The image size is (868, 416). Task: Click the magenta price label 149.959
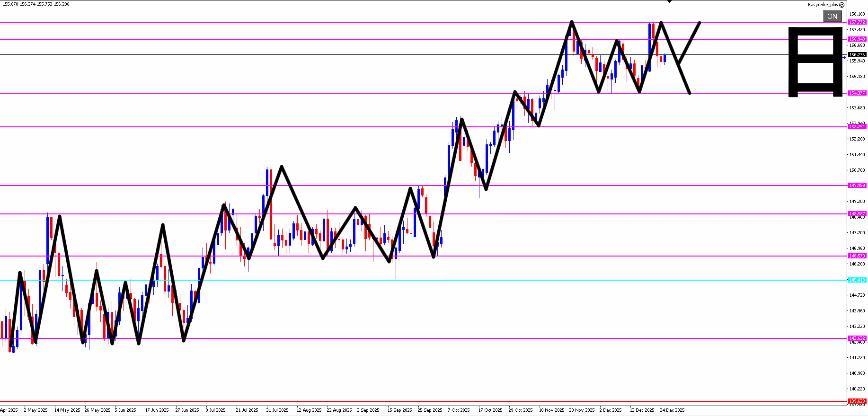coord(857,186)
